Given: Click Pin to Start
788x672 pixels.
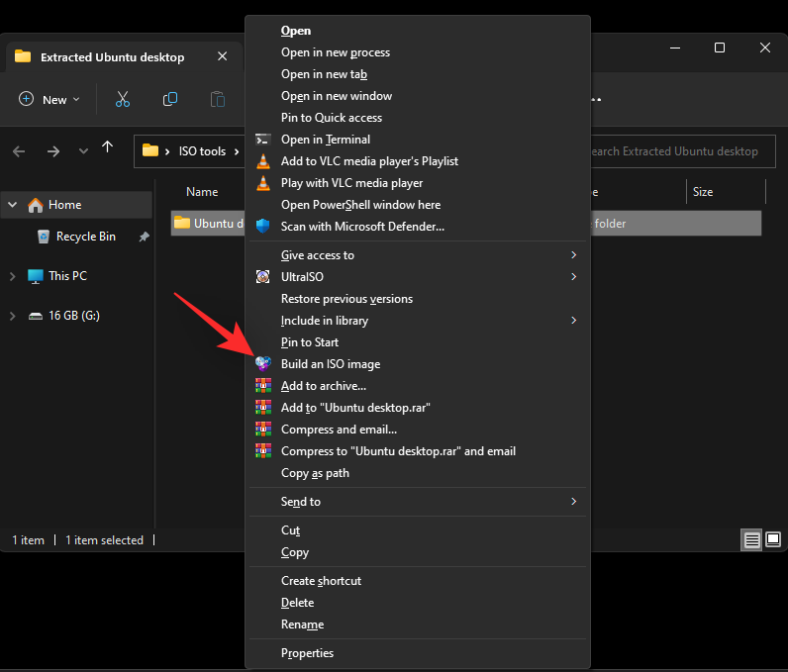Looking at the screenshot, I should pos(418,342).
